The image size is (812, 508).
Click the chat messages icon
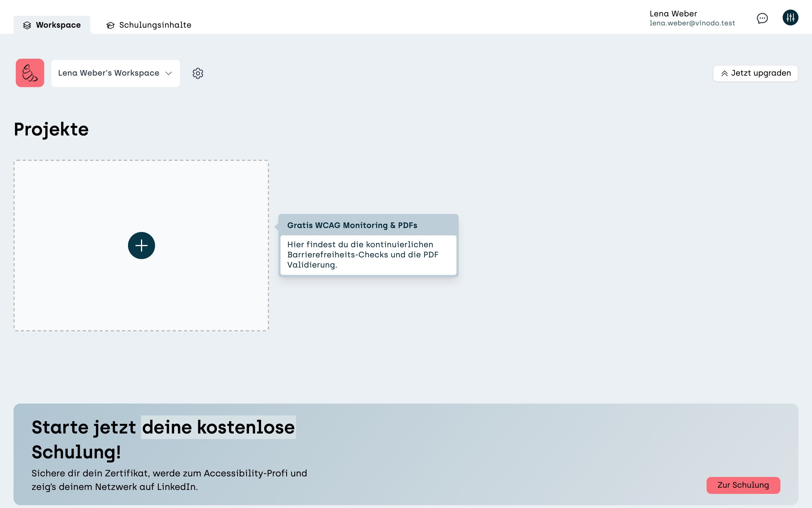click(762, 18)
